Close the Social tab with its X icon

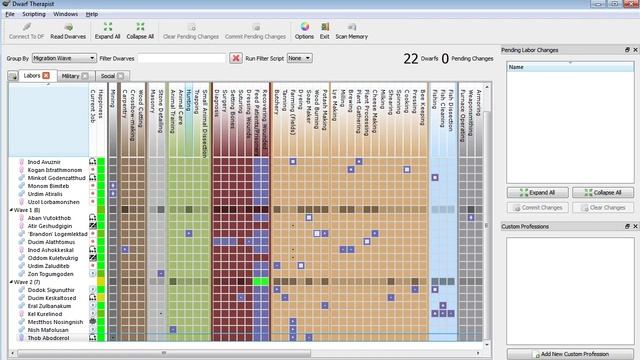[x=120, y=76]
